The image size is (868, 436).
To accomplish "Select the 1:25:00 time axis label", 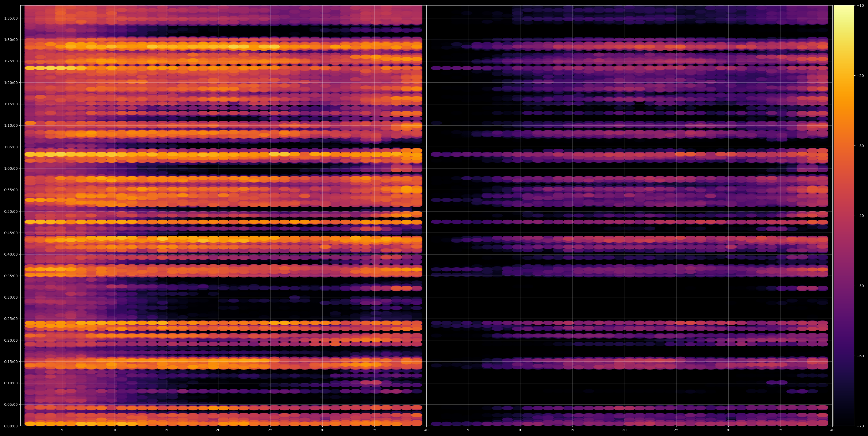I will click(x=11, y=61).
